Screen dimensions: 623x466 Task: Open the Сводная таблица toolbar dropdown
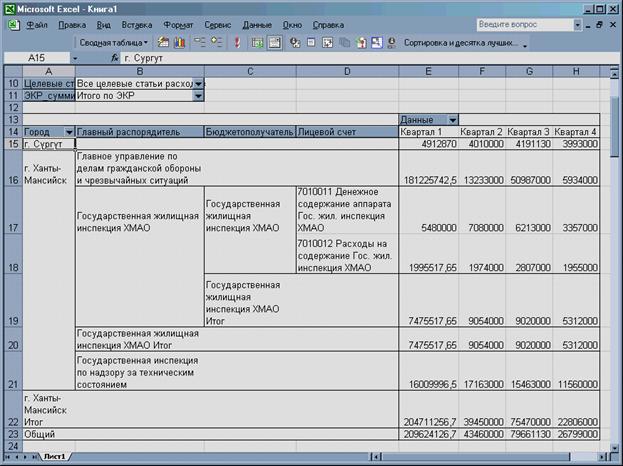(114, 43)
